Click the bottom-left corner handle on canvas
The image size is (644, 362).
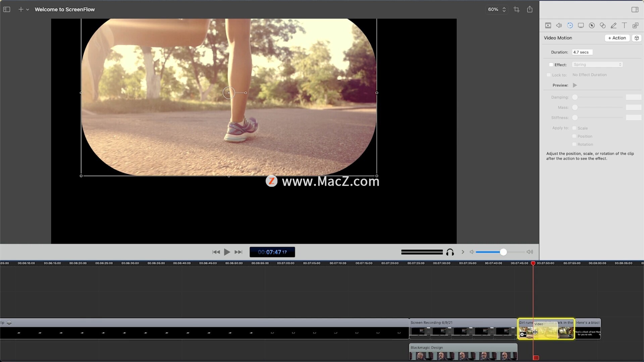pos(81,176)
